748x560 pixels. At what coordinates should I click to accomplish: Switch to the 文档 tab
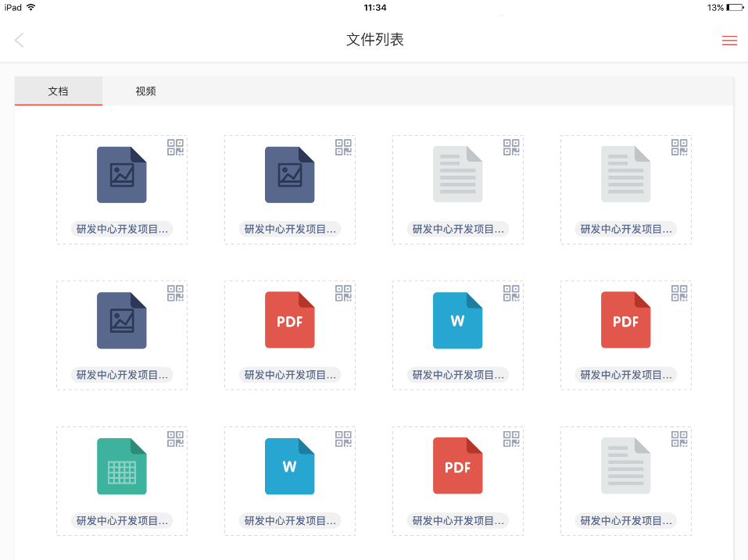click(59, 91)
